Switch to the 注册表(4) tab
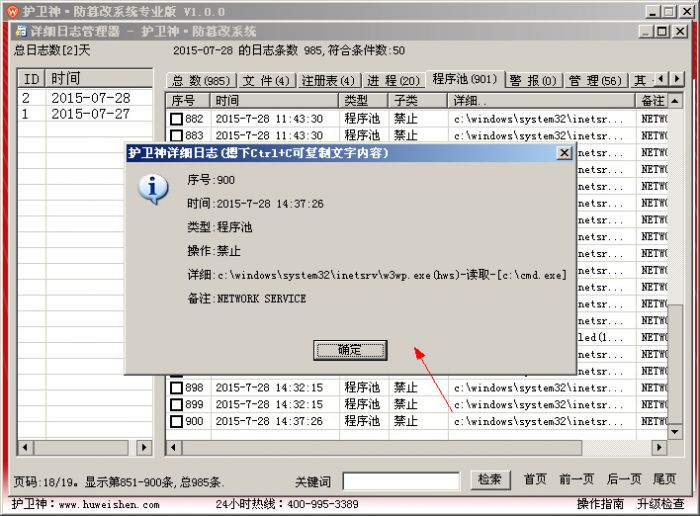Viewport: 700px width, 516px height. [x=329, y=81]
